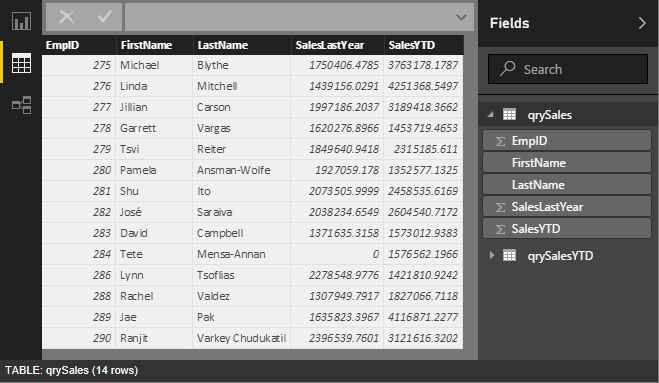Click the Fields Search box

coord(568,69)
